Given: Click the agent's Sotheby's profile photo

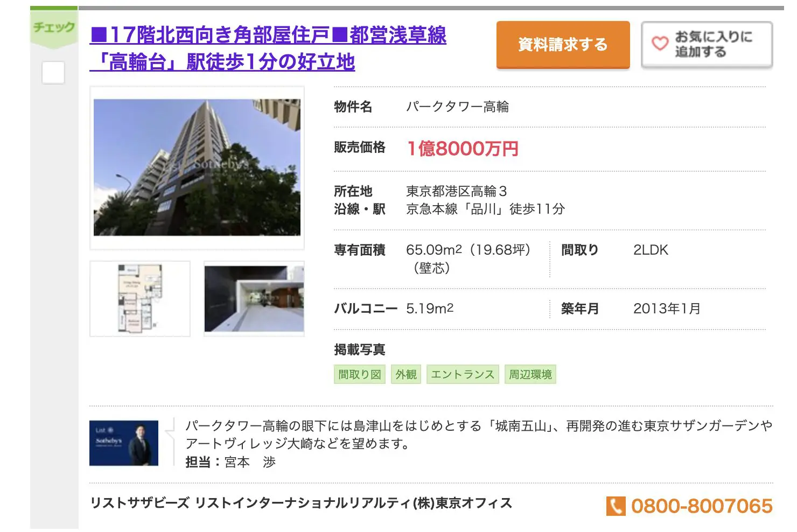Looking at the screenshot, I should click(124, 443).
